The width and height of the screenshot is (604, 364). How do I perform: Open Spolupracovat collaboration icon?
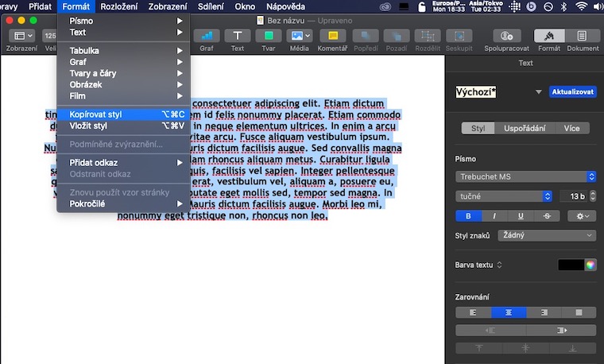tap(506, 36)
